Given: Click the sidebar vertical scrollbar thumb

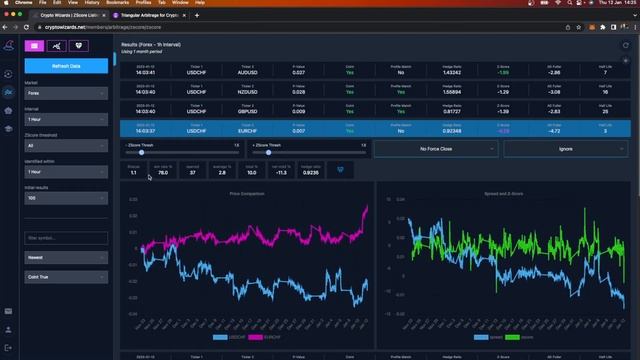Looking at the screenshot, I should click(x=115, y=59).
